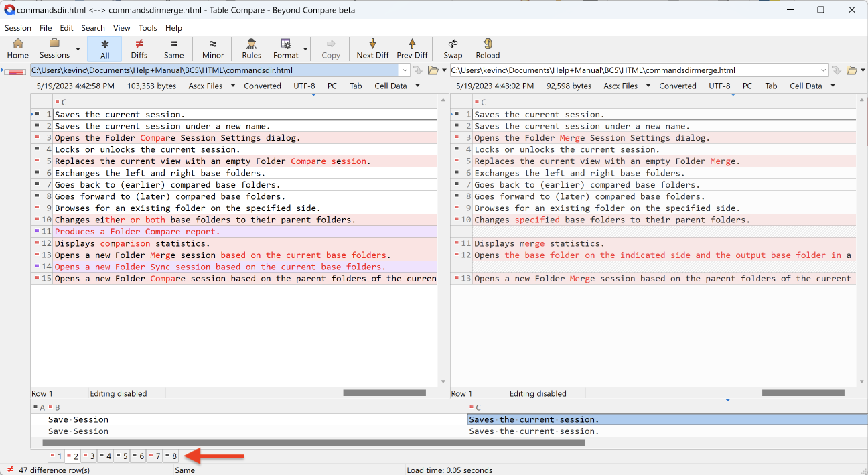Click the left Converted status label
The height and width of the screenshot is (475, 868).
pos(263,86)
